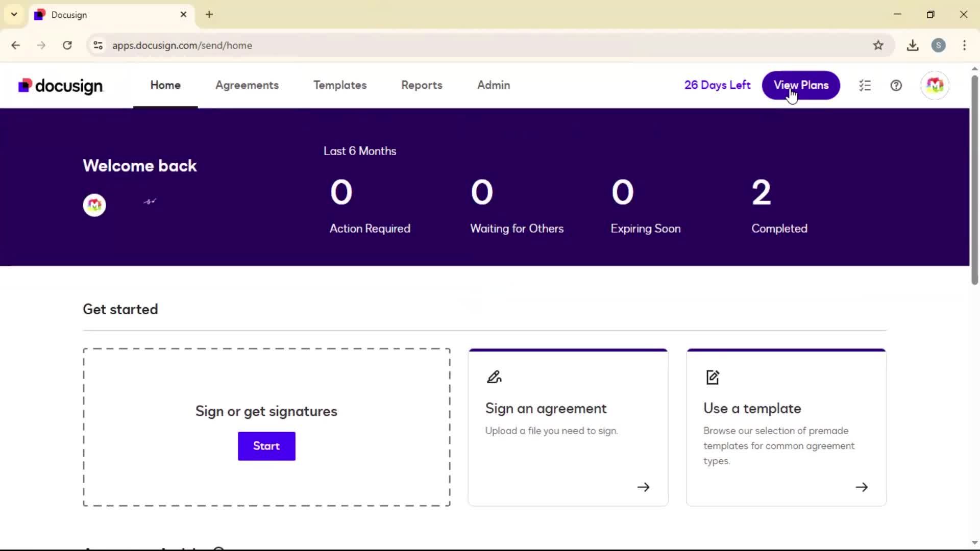
Task: Open the Templates tab
Action: click(340, 85)
